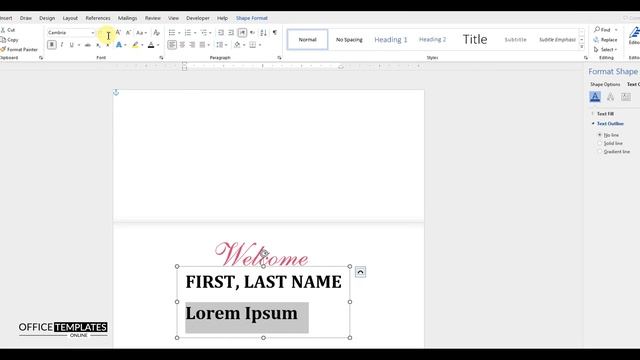Copy the selection
This screenshot has width=640, height=360.
[x=9, y=40]
